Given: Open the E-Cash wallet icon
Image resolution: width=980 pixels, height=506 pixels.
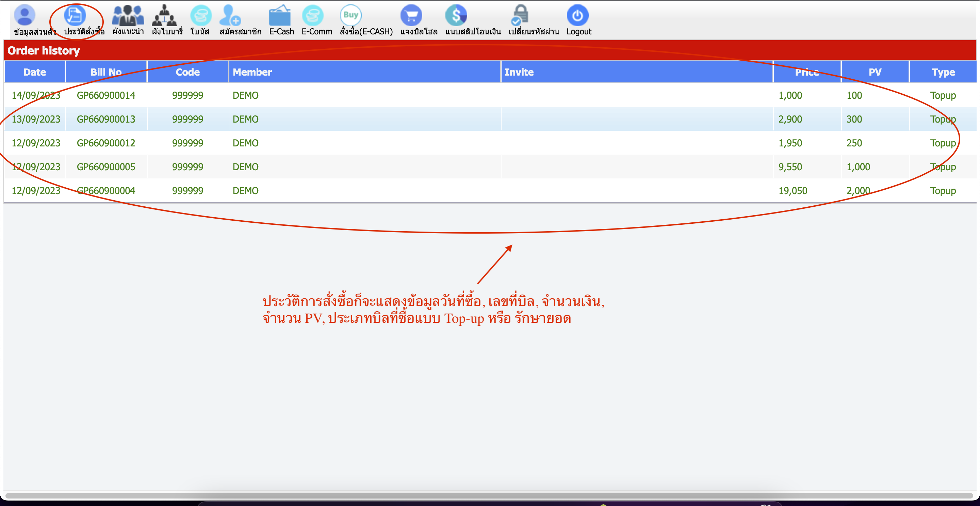Looking at the screenshot, I should (x=280, y=15).
